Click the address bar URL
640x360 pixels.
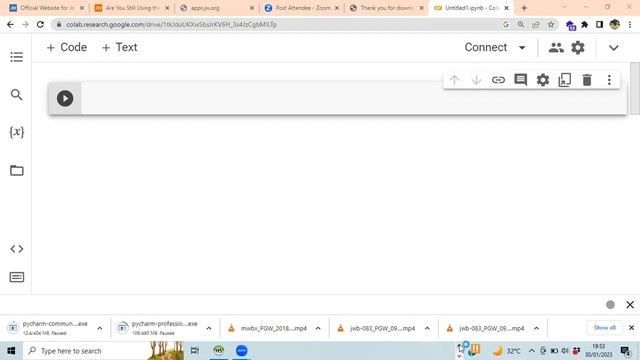tap(171, 24)
